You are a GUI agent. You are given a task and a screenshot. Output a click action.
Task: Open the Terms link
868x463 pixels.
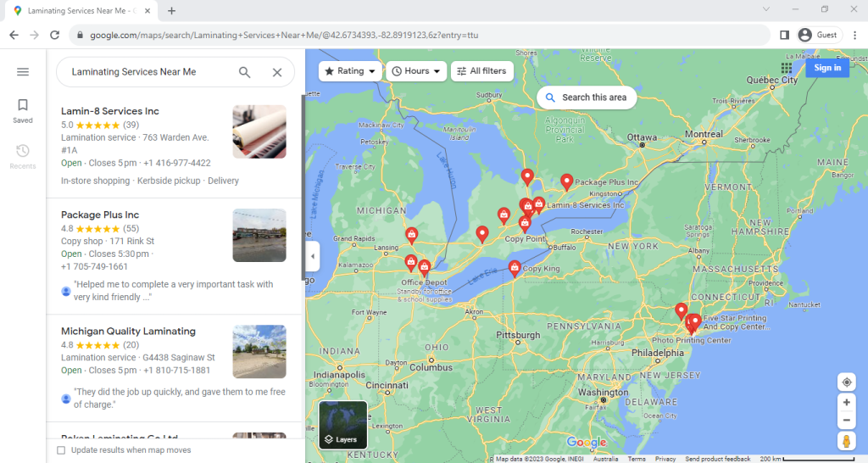636,459
